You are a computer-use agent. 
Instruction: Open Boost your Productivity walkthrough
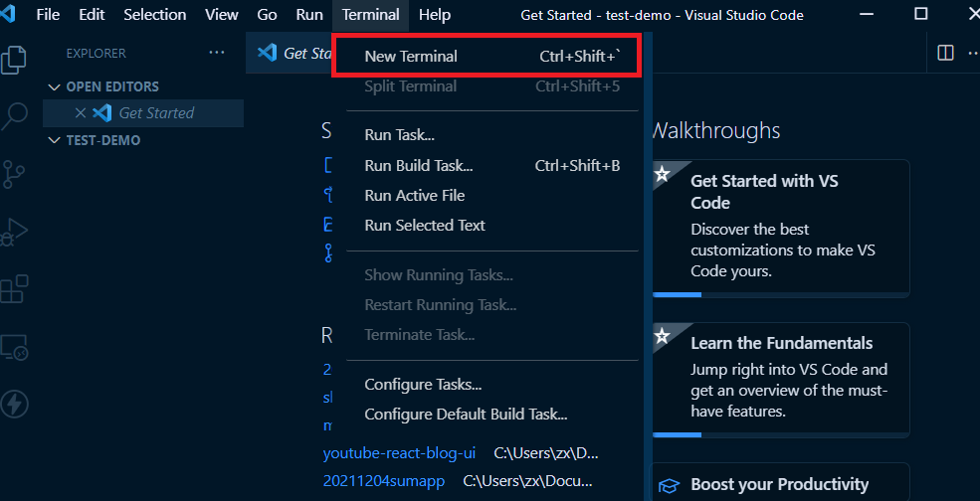coord(781,482)
